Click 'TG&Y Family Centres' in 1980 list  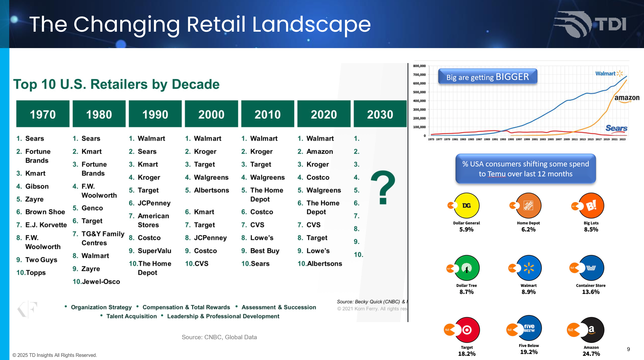tap(103, 238)
